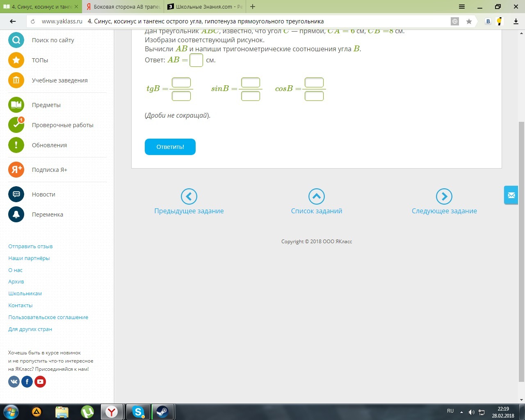This screenshot has height=420, width=525.
Task: Open the browser hamburger menu
Action: coord(462,7)
